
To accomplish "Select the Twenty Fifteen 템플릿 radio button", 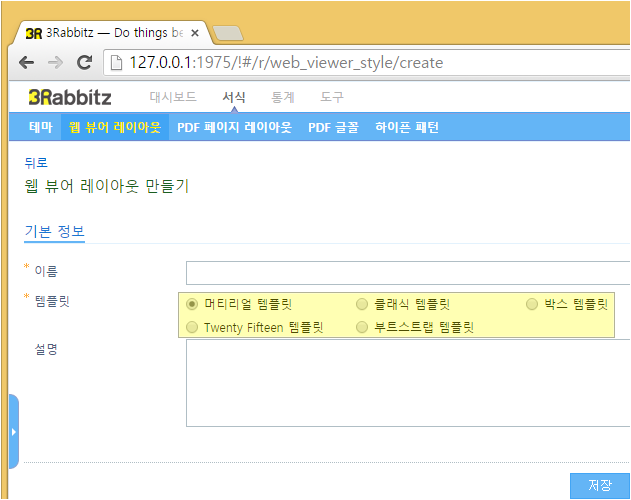I will 192,327.
